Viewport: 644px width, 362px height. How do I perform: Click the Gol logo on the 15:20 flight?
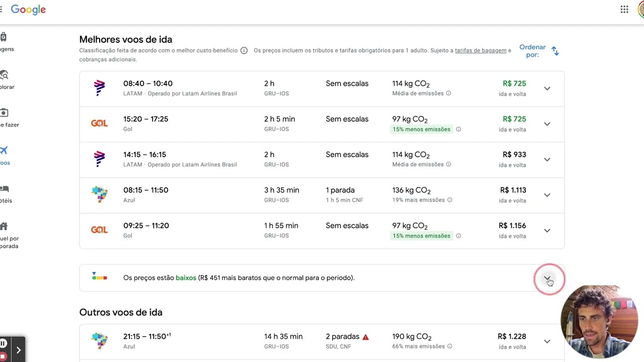[x=99, y=123]
